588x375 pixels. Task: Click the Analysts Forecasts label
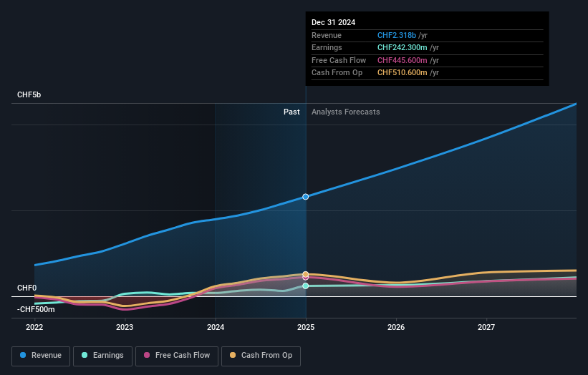click(346, 112)
